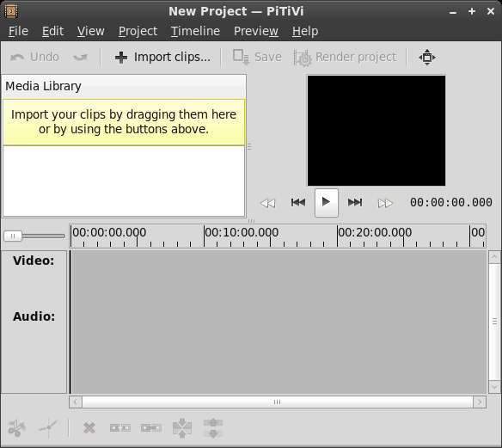Click the timeline zoom slider handle
The width and height of the screenshot is (502, 448).
click(13, 236)
